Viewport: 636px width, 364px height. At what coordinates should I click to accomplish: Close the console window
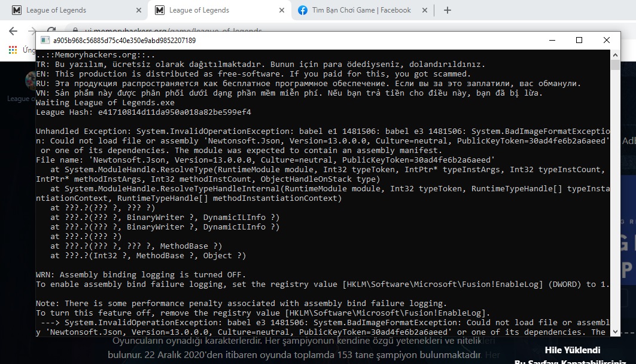607,40
